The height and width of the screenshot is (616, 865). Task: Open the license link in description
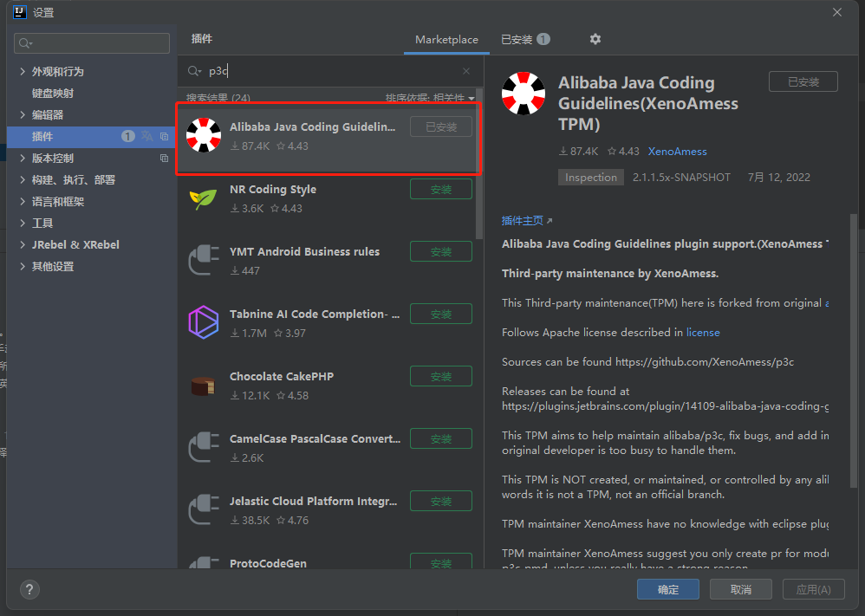coord(703,333)
